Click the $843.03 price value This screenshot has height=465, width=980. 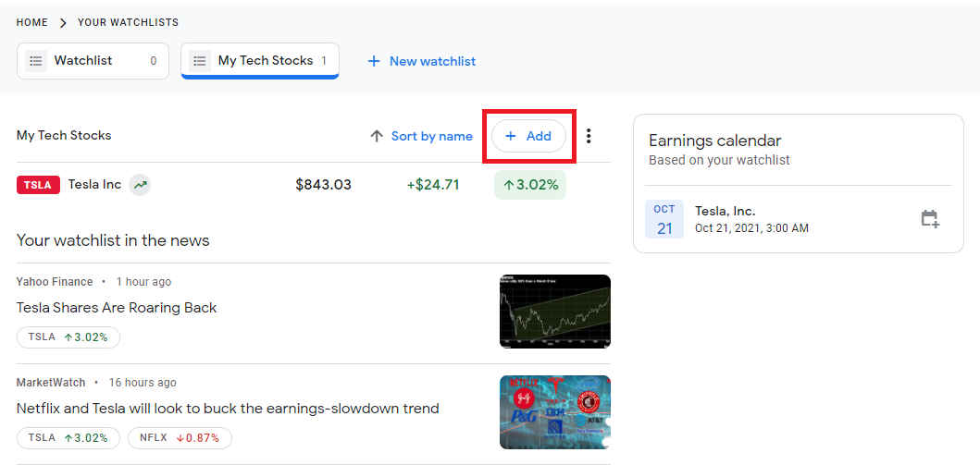323,185
